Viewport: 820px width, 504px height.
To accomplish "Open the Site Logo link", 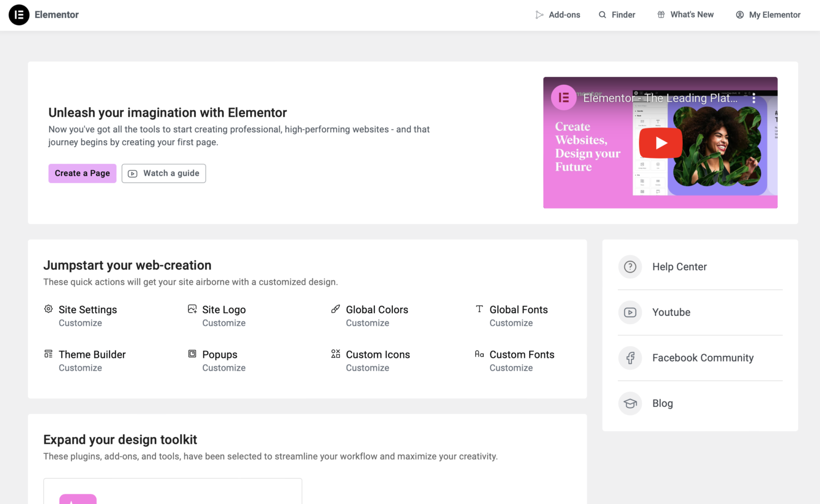I will tap(224, 310).
